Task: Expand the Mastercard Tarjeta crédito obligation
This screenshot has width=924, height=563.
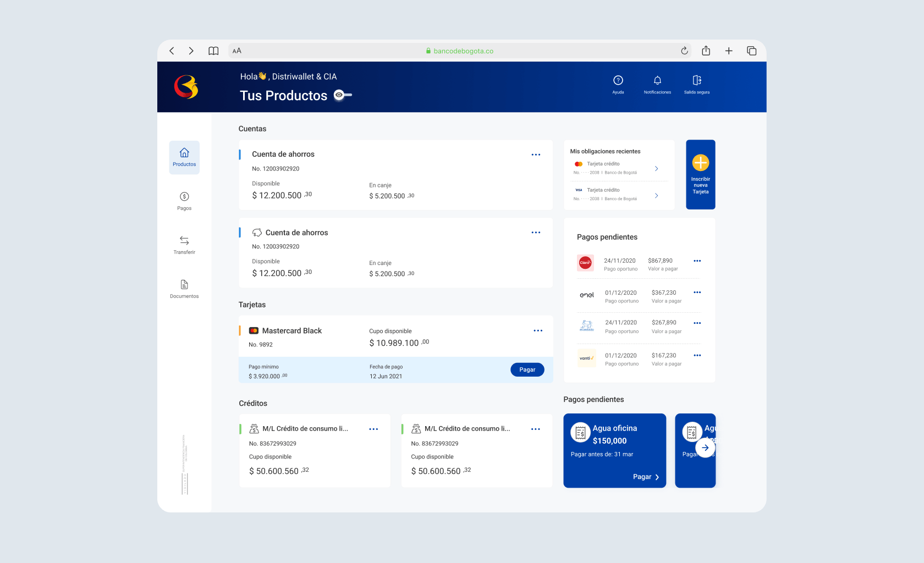Action: tap(656, 168)
